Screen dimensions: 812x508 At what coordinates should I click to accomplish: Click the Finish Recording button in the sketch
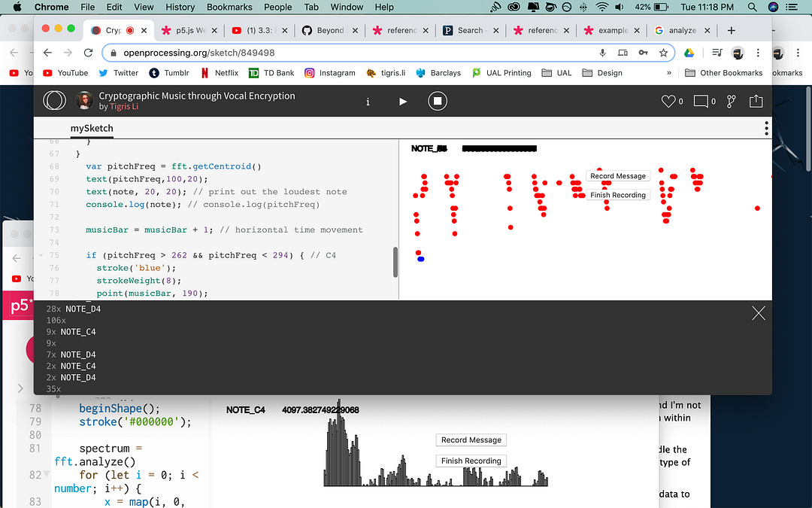[618, 195]
